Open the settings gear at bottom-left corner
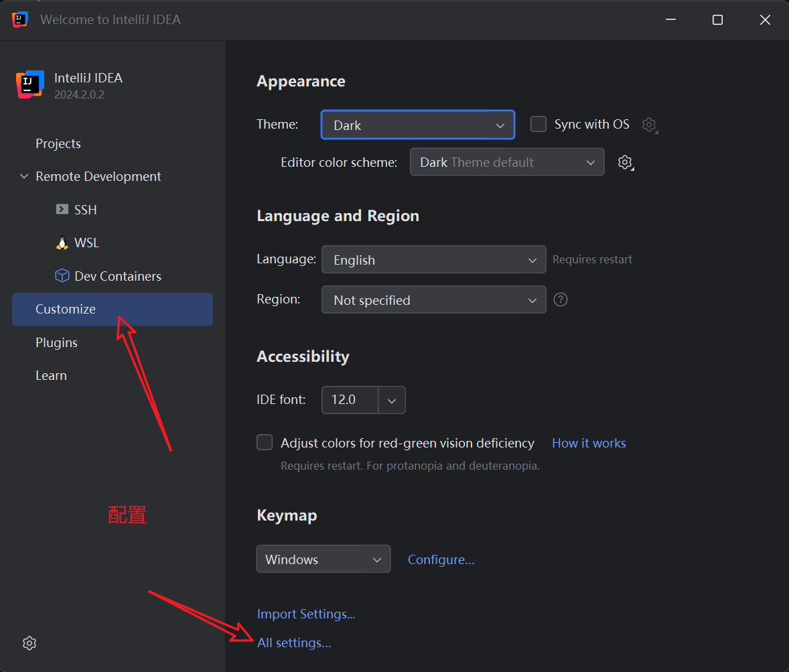Image resolution: width=789 pixels, height=672 pixels. tap(29, 643)
